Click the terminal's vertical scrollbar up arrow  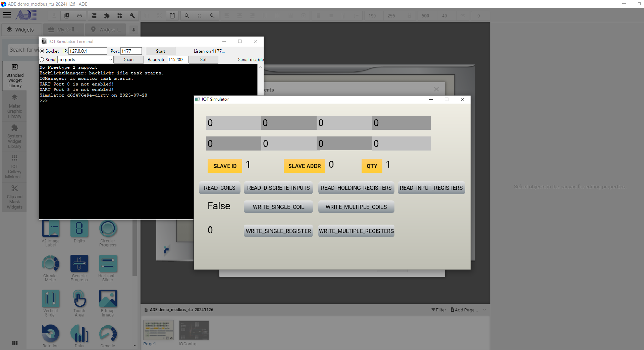260,67
